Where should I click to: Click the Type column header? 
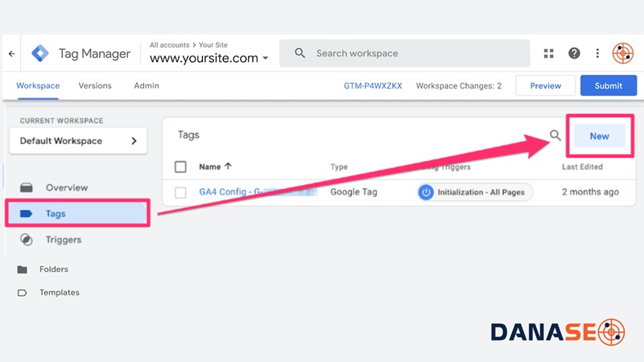(x=339, y=167)
